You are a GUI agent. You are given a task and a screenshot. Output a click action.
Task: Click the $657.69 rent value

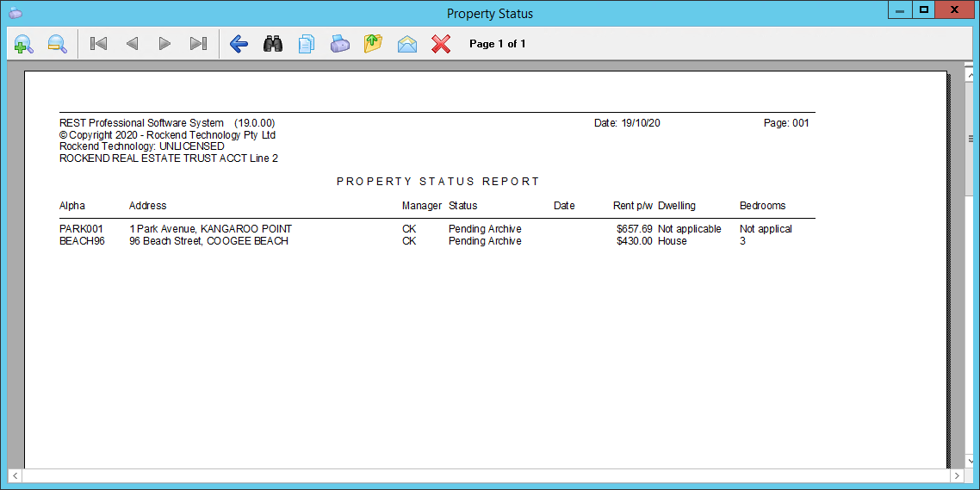[x=634, y=229]
